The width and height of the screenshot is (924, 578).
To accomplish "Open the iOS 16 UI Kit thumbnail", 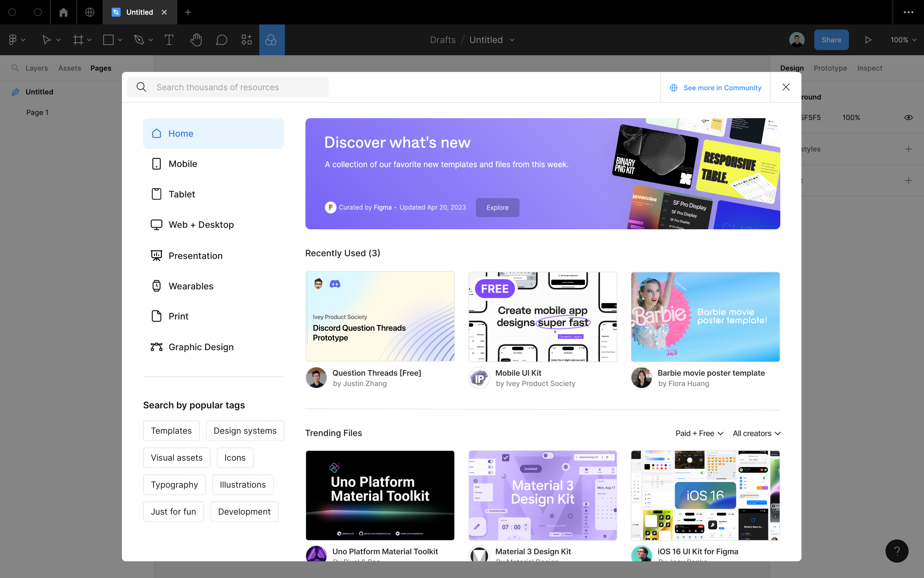I will pos(705,495).
